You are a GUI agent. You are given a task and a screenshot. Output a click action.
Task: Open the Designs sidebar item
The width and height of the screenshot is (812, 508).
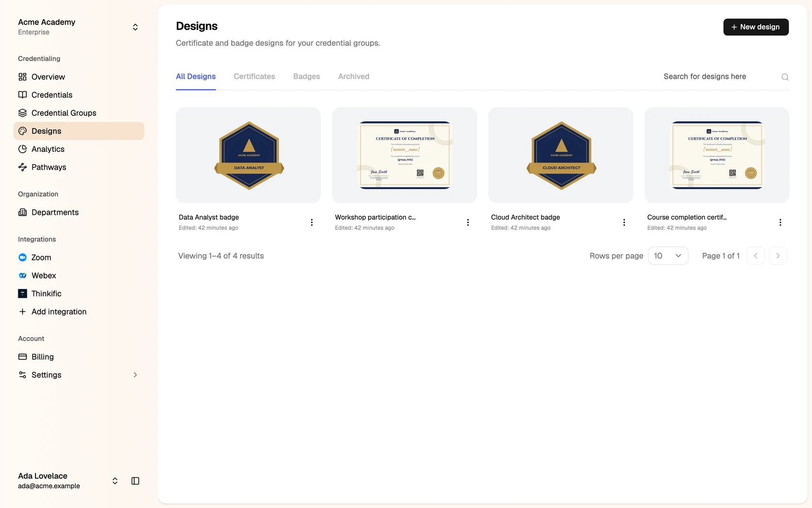pyautogui.click(x=79, y=131)
